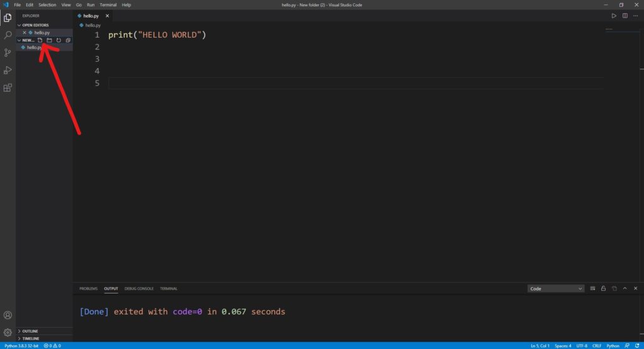The width and height of the screenshot is (644, 349).
Task: Change UTF-8 file encoding
Action: pos(582,346)
